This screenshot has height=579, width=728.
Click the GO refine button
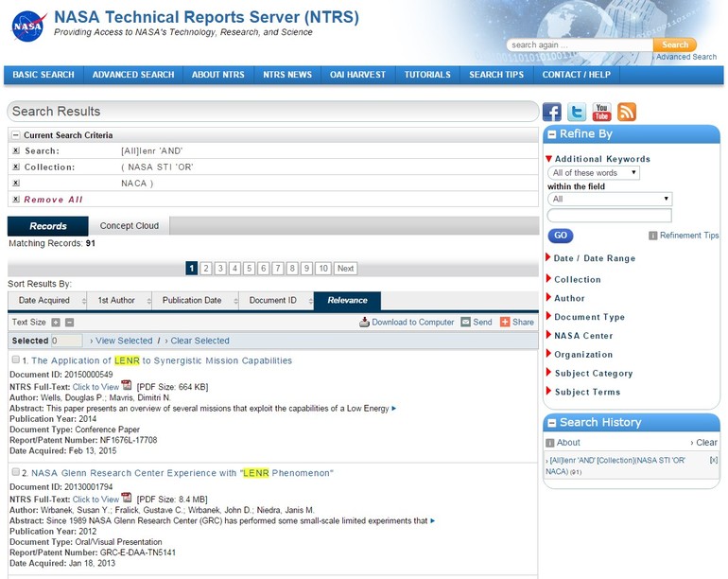pos(561,236)
